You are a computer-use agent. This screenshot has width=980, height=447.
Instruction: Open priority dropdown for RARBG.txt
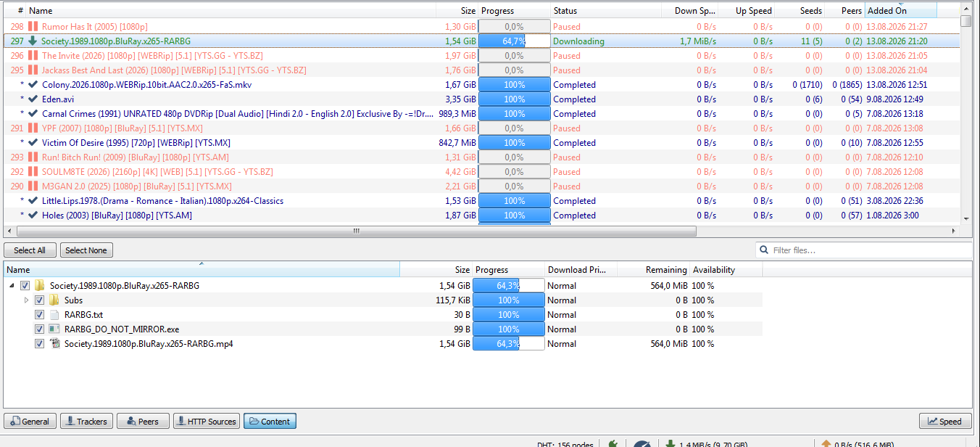[581, 314]
